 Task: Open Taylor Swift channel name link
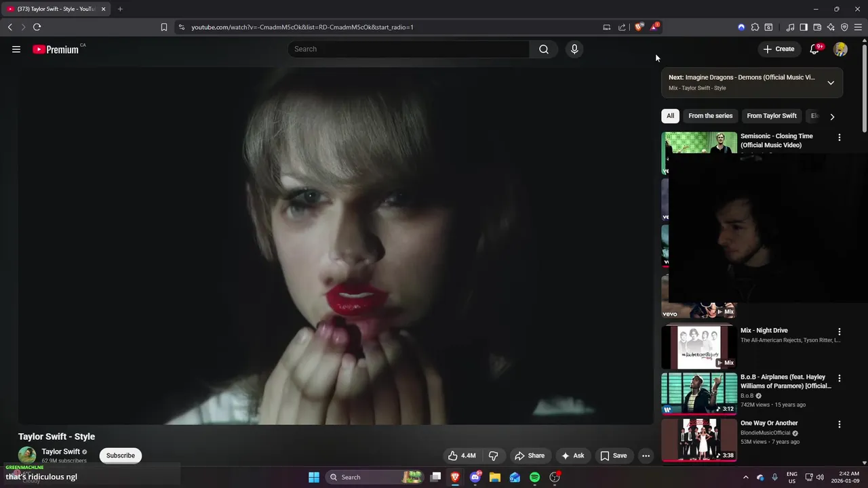60,451
